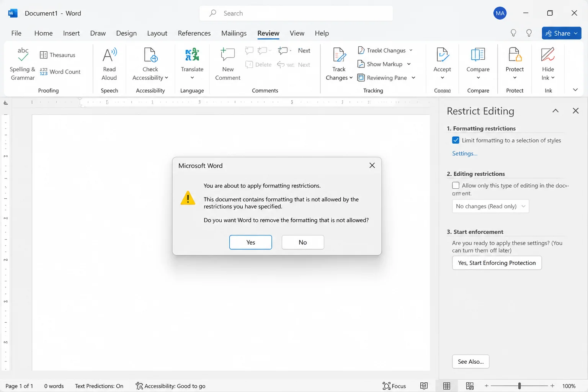The image size is (588, 392).
Task: Expand Check Accessibility dropdown arrow
Action: click(x=167, y=78)
